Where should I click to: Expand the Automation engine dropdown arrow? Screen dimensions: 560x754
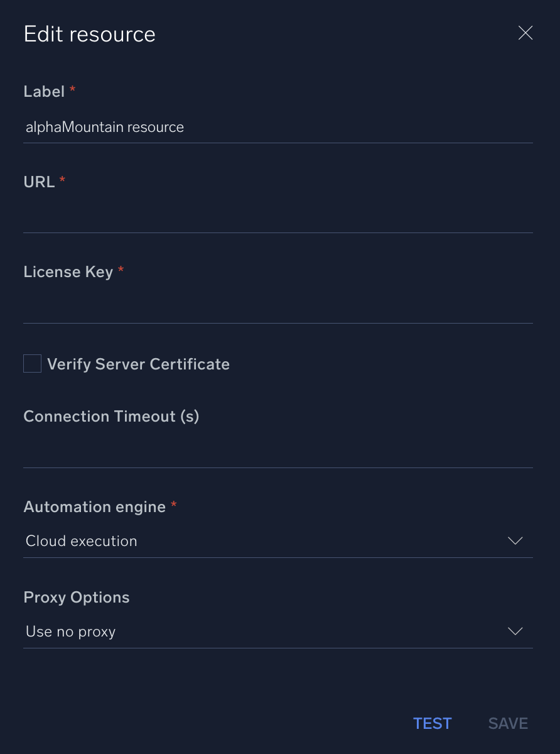pos(515,541)
